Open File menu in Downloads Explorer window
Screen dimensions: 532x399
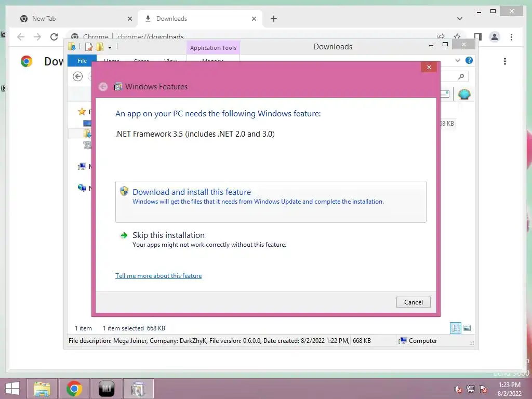coord(82,61)
